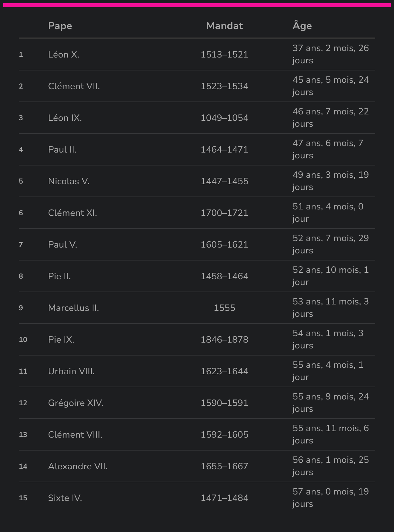
Task: Click the 1513–1521 mandate cell
Action: point(224,54)
